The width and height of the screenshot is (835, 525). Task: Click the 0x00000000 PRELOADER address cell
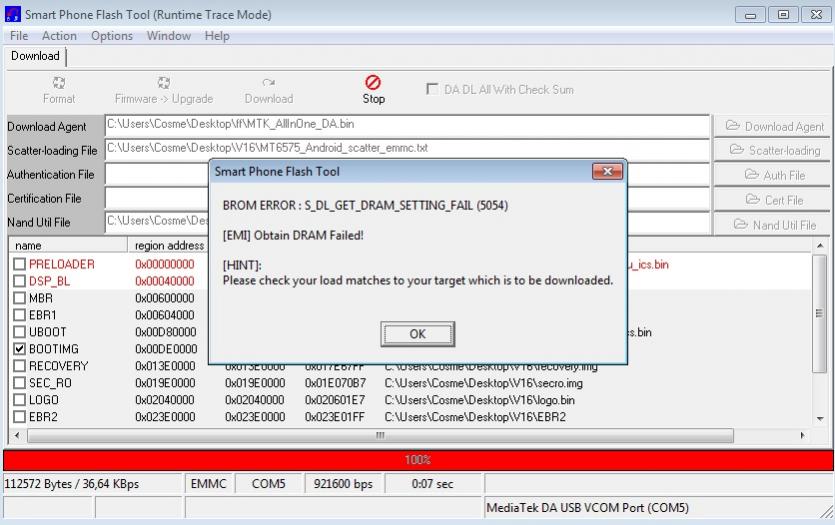(x=165, y=264)
